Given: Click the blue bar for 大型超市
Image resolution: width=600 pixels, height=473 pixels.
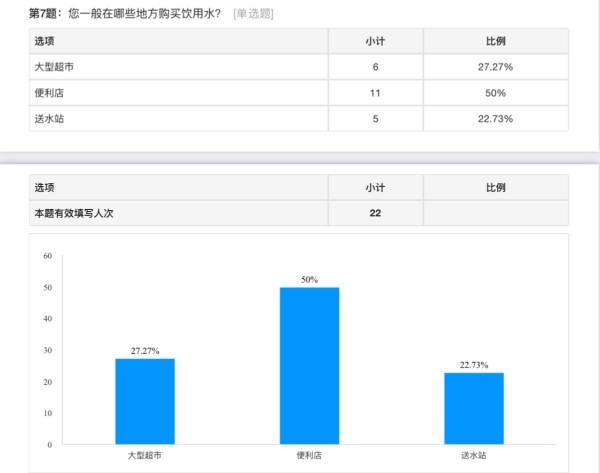Looking at the screenshot, I should (x=145, y=401).
